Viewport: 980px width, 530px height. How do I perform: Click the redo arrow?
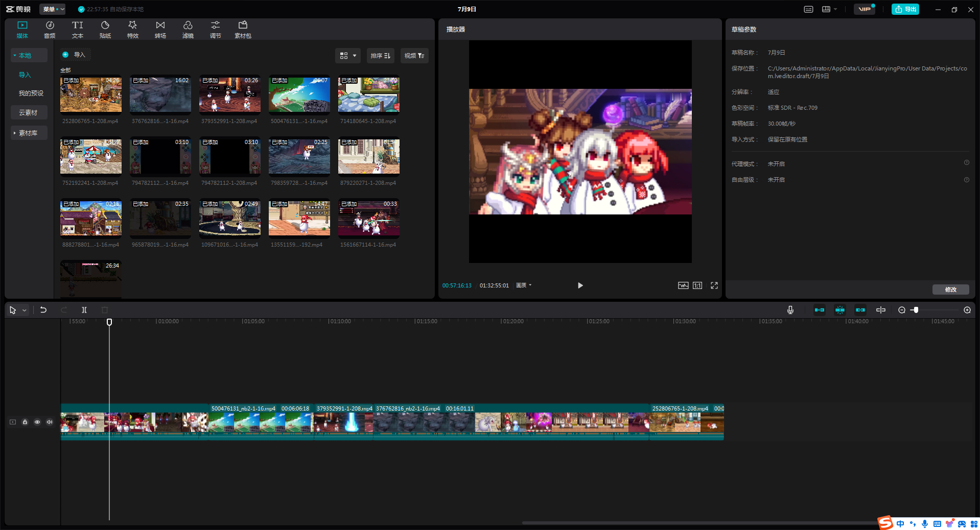point(64,310)
